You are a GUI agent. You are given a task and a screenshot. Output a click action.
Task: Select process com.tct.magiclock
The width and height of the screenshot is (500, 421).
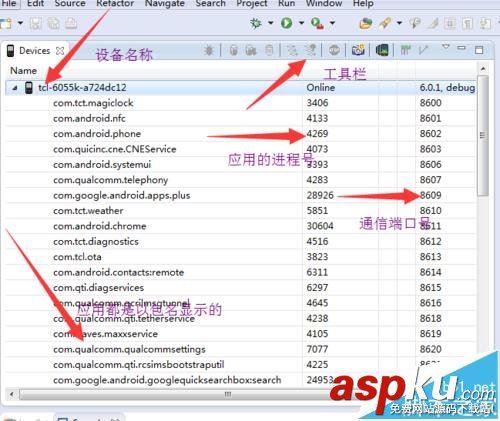(93, 103)
